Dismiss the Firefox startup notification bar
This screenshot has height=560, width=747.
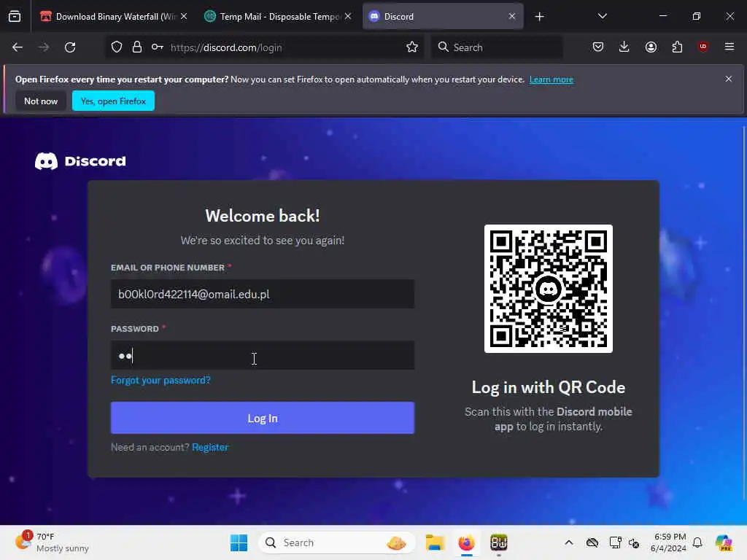point(729,79)
